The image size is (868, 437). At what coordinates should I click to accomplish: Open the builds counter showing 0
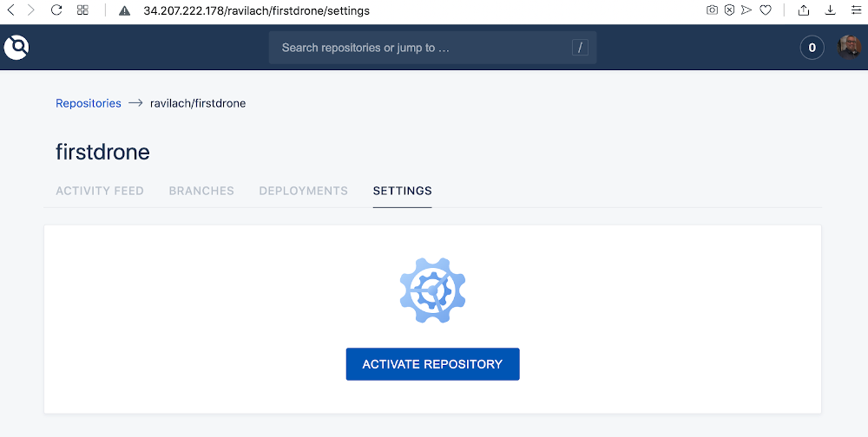(x=812, y=48)
